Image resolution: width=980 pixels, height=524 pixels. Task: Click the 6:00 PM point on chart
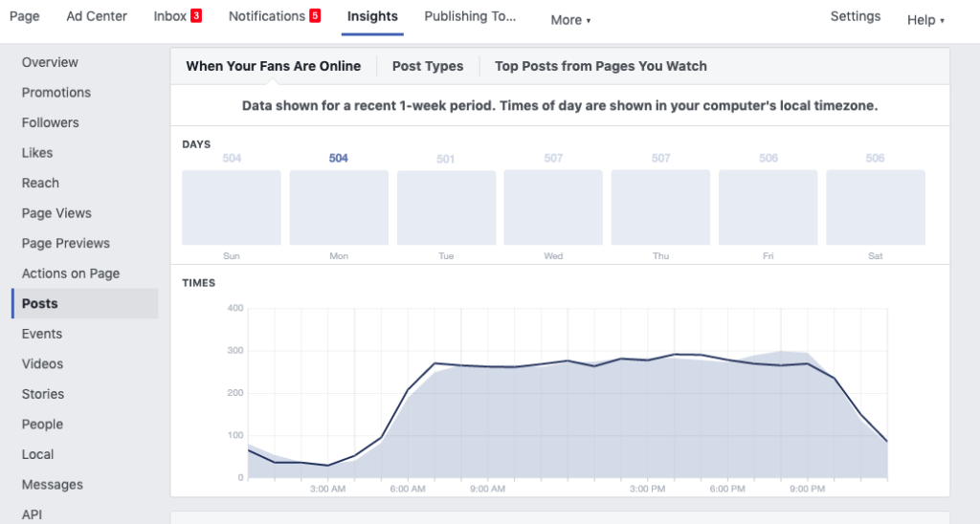(x=727, y=360)
